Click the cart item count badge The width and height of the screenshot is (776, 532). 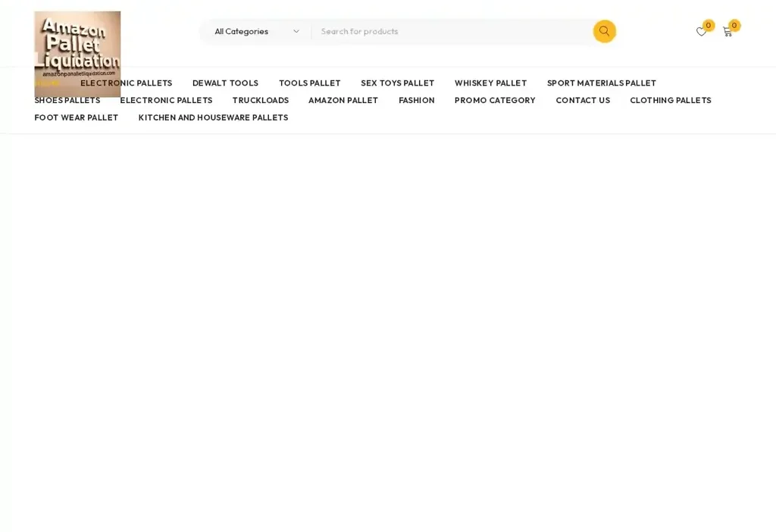coord(733,25)
